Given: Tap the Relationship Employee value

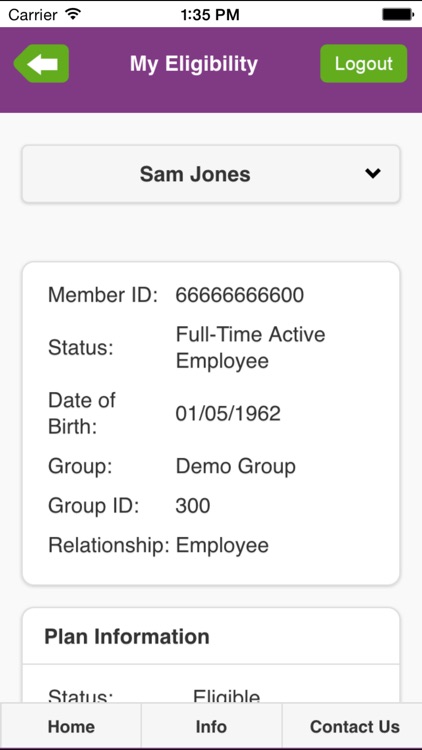Looking at the screenshot, I should click(x=222, y=546).
